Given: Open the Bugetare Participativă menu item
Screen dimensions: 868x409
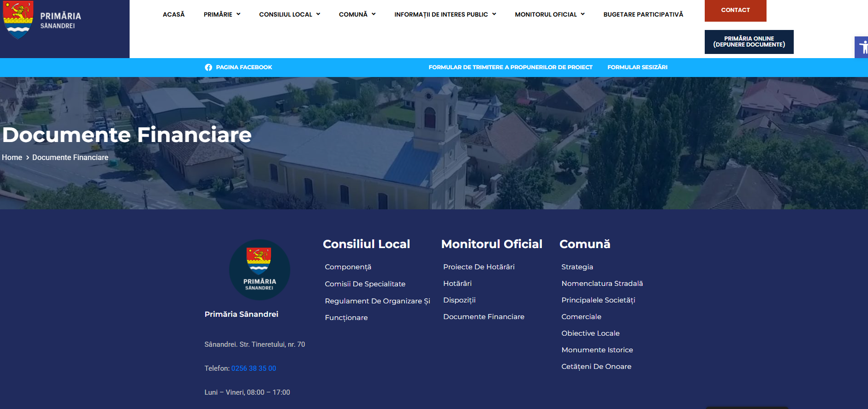Looking at the screenshot, I should [643, 14].
